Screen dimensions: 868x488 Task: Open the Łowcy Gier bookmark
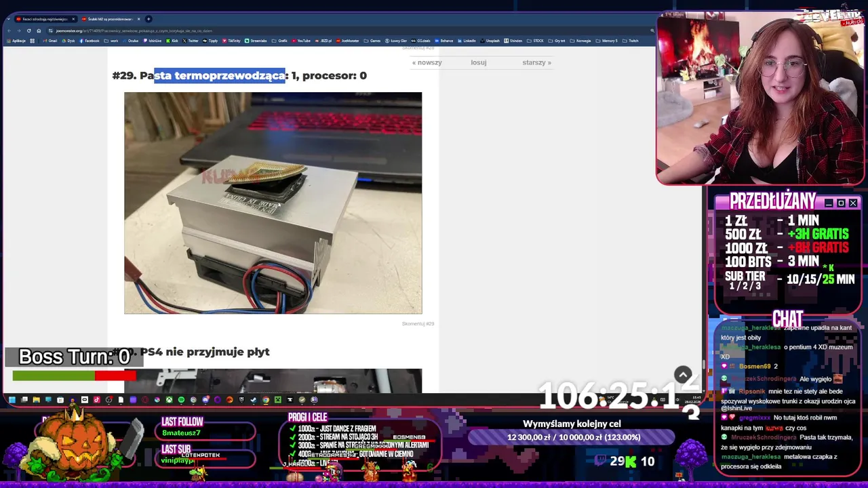pyautogui.click(x=395, y=41)
